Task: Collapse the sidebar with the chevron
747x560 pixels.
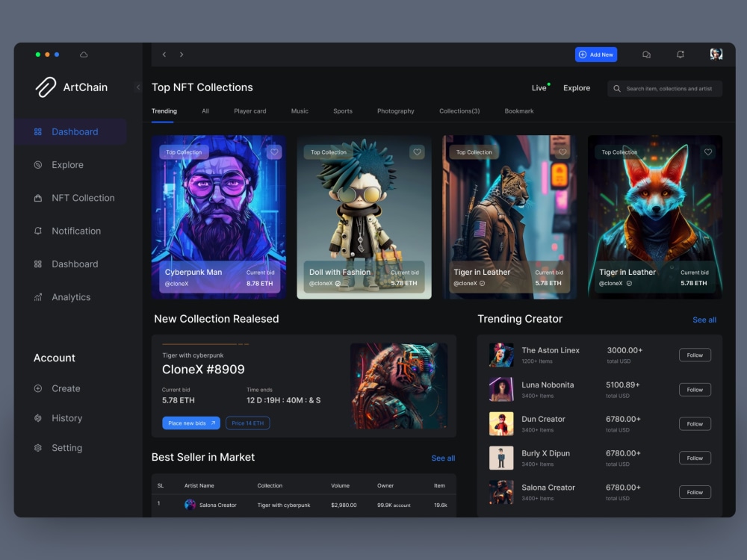Action: point(138,87)
